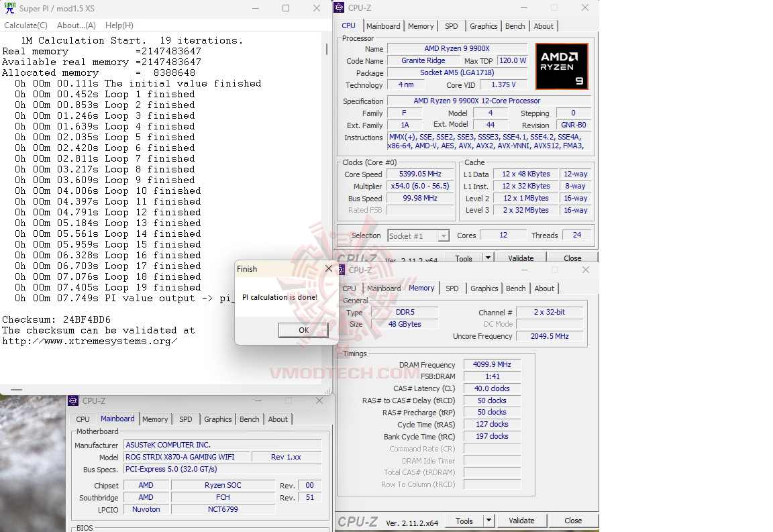Viewport: 773px width, 532px height.
Task: Select Bench tab in the Memory CPU-Z window
Action: 515,288
